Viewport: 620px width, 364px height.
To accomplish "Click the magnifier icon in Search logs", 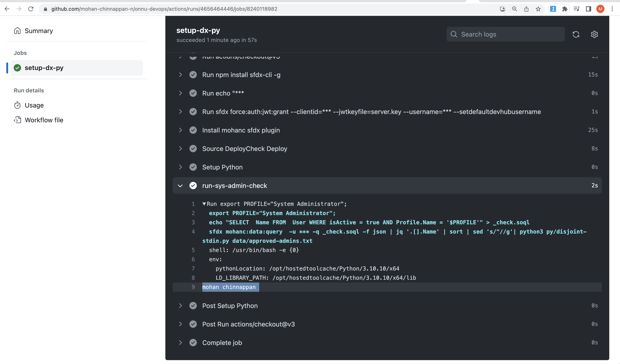I will (x=454, y=34).
